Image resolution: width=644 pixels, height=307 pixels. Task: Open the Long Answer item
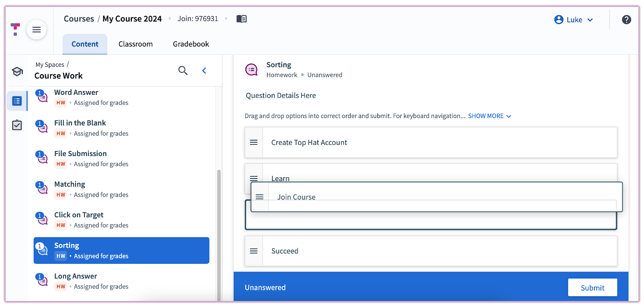(x=122, y=281)
